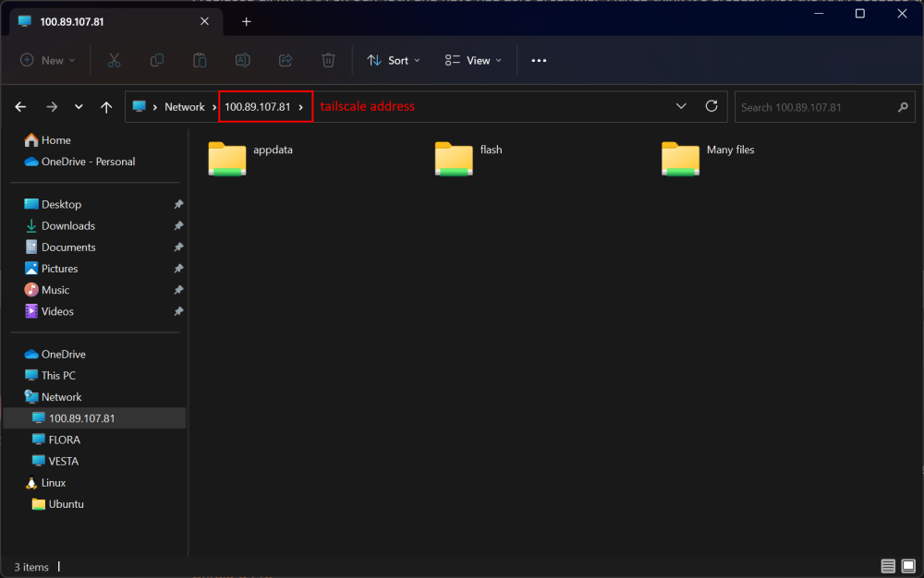The image size is (924, 578).
Task: Expand address bar history dropdown
Action: (681, 106)
